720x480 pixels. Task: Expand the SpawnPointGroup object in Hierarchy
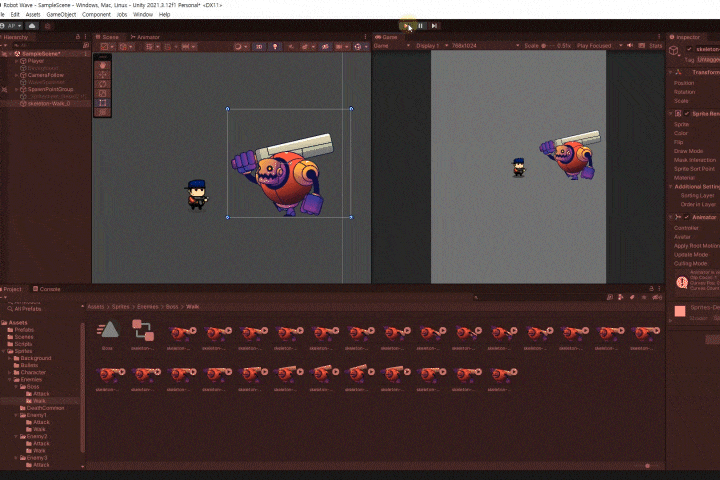pyautogui.click(x=17, y=89)
